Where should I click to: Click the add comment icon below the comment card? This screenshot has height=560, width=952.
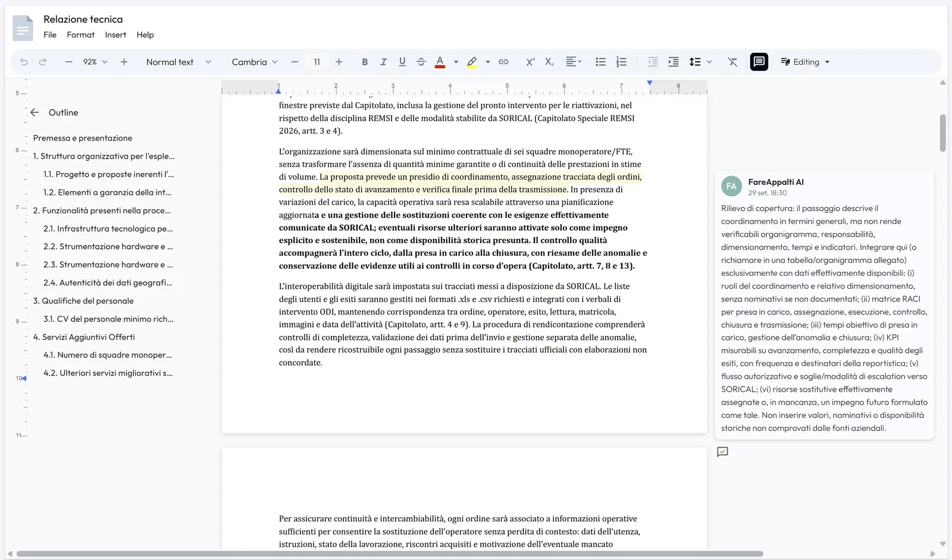tap(722, 452)
